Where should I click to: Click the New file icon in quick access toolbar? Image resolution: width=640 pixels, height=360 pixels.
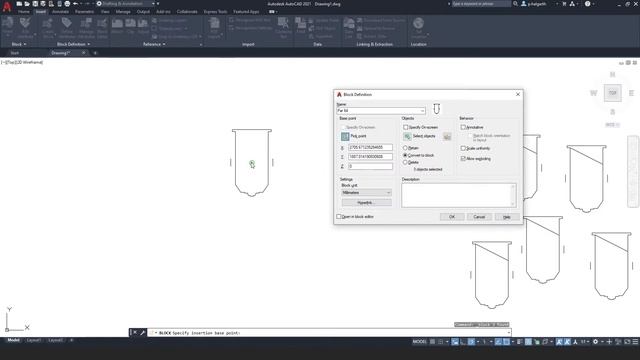[19, 4]
